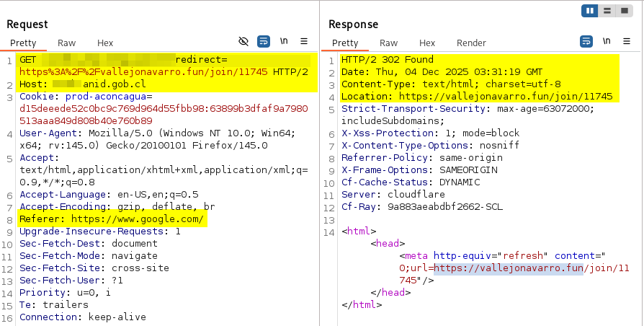Click Cf-Ray header line
Image resolution: width=644 pixels, height=326 pixels.
[422, 207]
